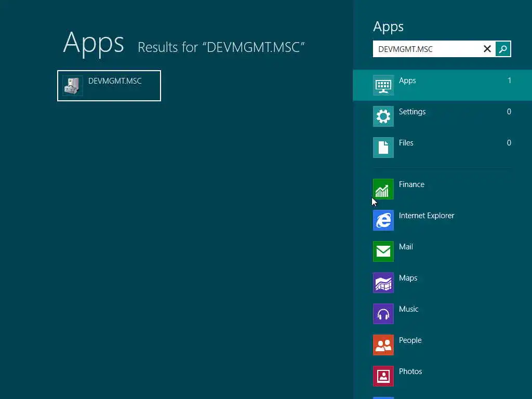Switch search filter to Files
Viewport: 532px width, 399px height.
tap(406, 143)
